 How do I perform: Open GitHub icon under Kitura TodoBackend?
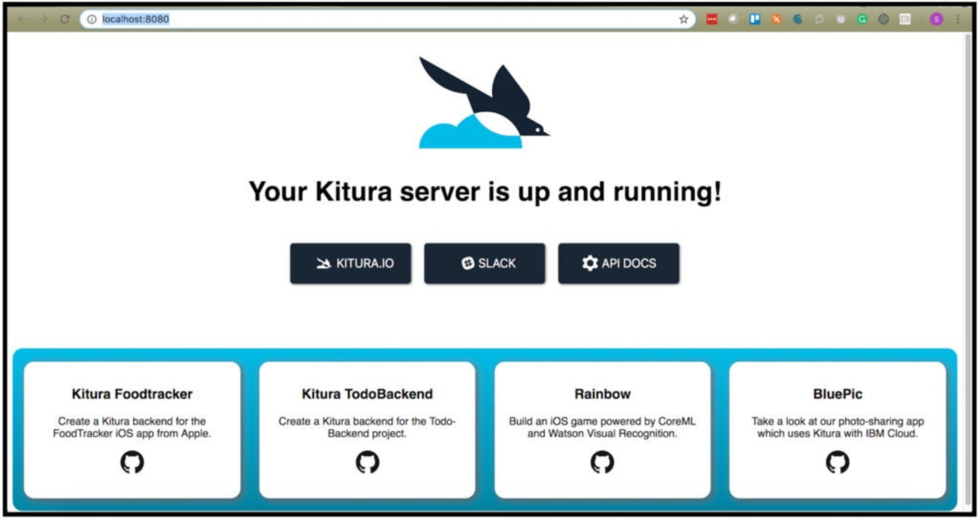tap(367, 462)
